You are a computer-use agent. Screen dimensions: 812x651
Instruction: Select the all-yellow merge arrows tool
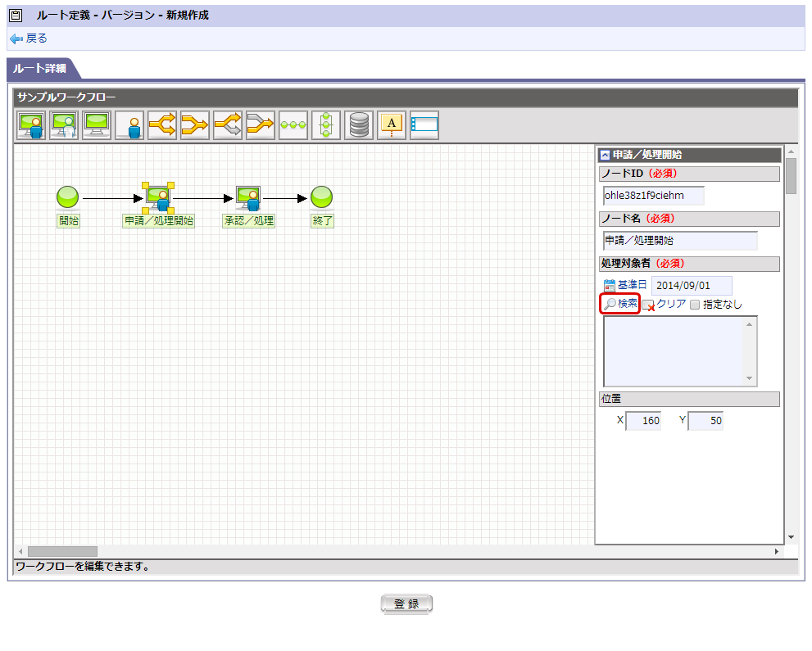(195, 125)
